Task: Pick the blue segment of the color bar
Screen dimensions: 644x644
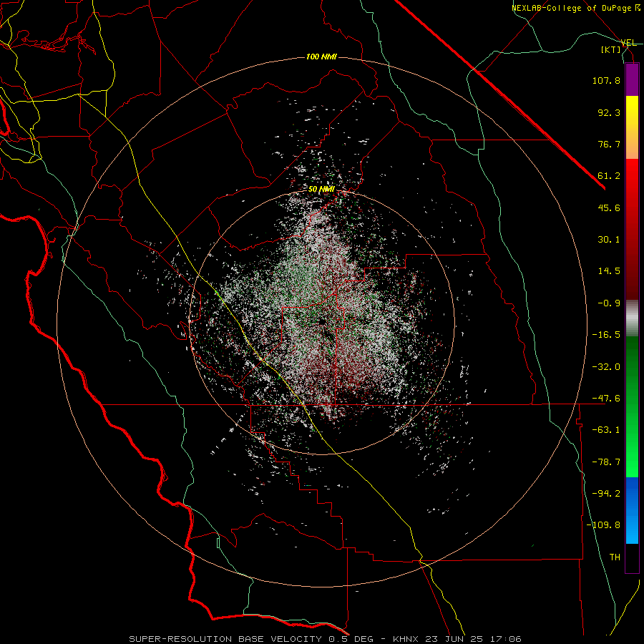Action: click(632, 510)
